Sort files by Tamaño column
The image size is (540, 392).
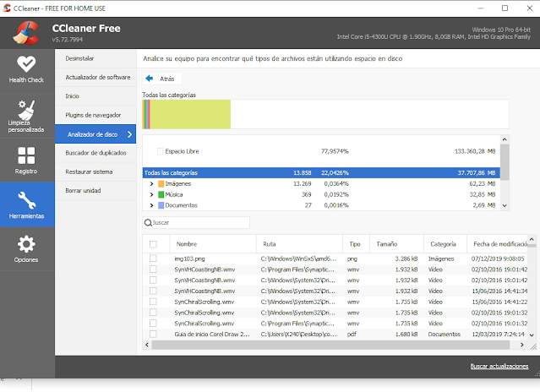pyautogui.click(x=396, y=244)
